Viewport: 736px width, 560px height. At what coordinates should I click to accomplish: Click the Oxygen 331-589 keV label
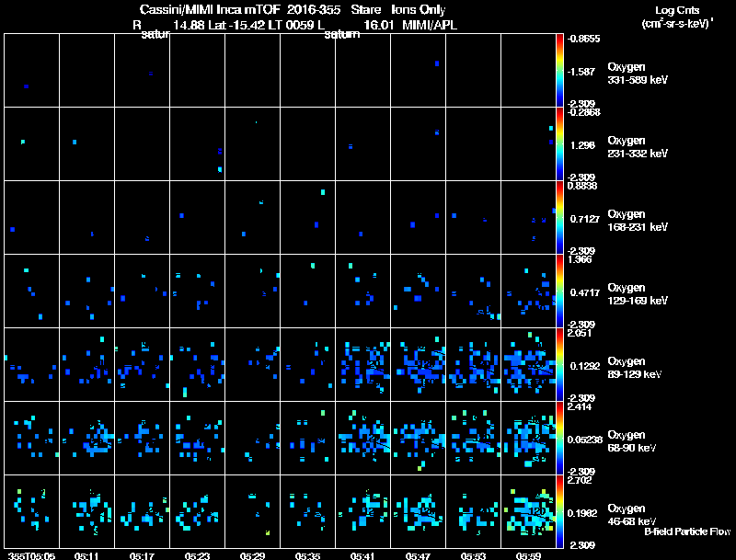pyautogui.click(x=638, y=74)
